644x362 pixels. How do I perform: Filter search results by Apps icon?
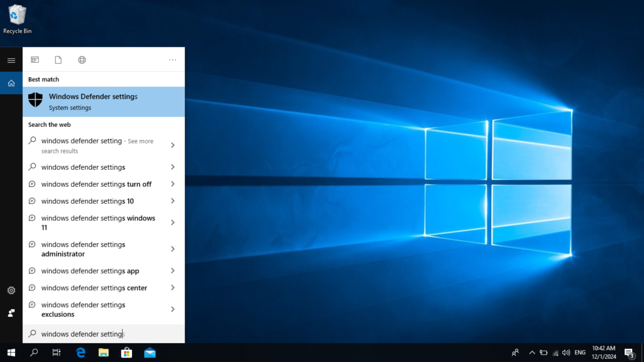point(35,60)
